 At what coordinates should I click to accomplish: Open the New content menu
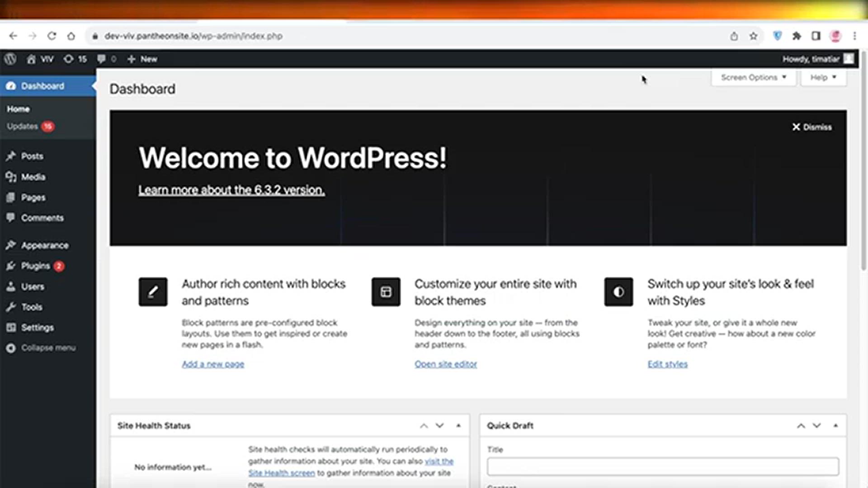point(142,59)
